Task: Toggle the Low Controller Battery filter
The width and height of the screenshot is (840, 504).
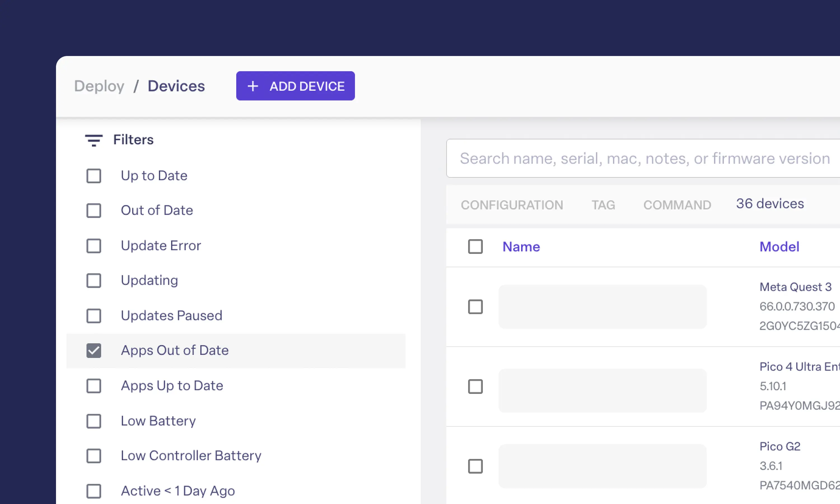Action: tap(94, 456)
